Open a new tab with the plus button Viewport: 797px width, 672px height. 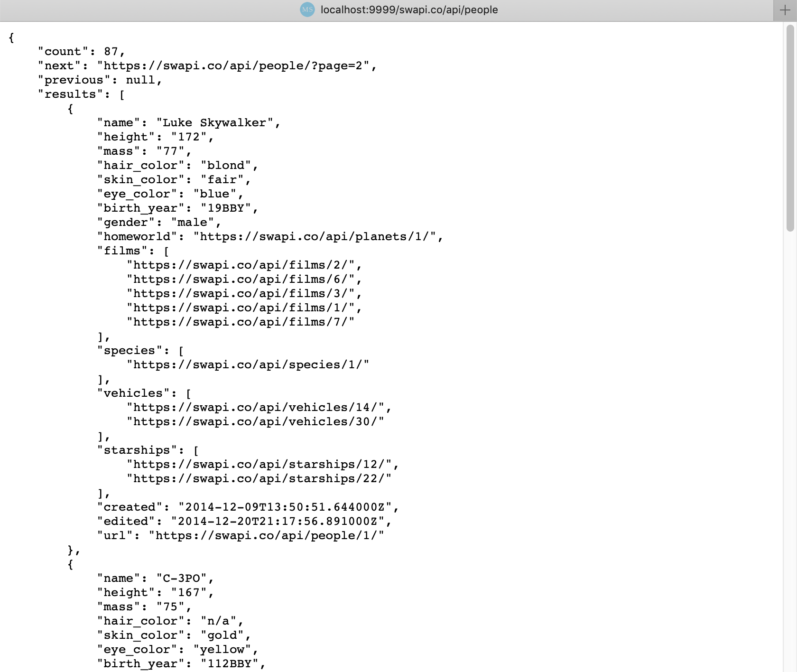tap(785, 10)
